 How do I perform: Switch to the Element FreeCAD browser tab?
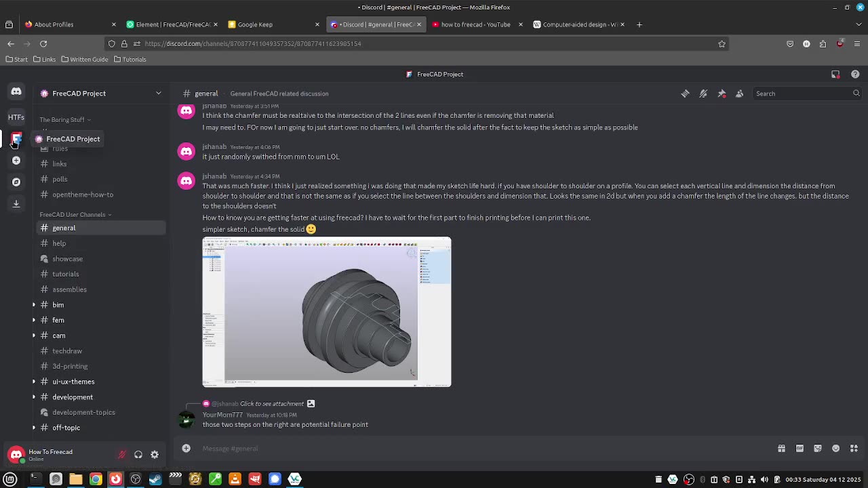click(172, 24)
